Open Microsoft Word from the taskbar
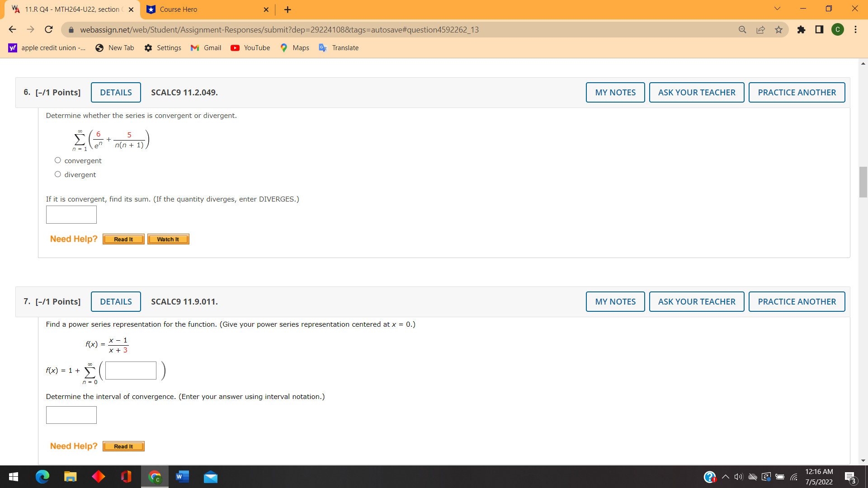The width and height of the screenshot is (868, 488). [x=182, y=477]
